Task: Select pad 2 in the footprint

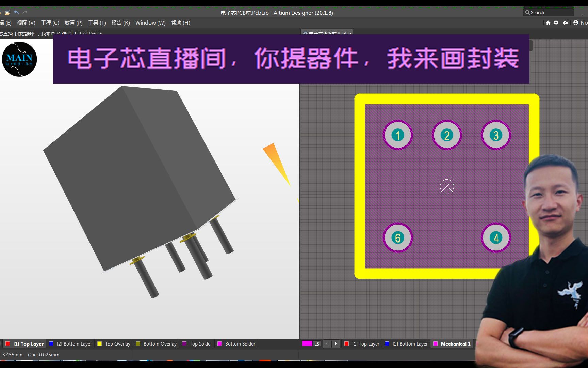Action: 447,135
